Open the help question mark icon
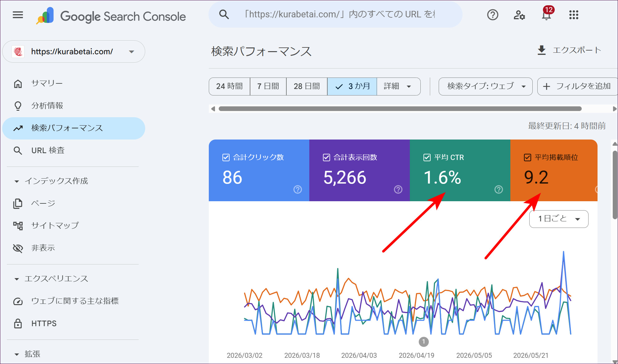Image resolution: width=618 pixels, height=364 pixels. pos(492,15)
